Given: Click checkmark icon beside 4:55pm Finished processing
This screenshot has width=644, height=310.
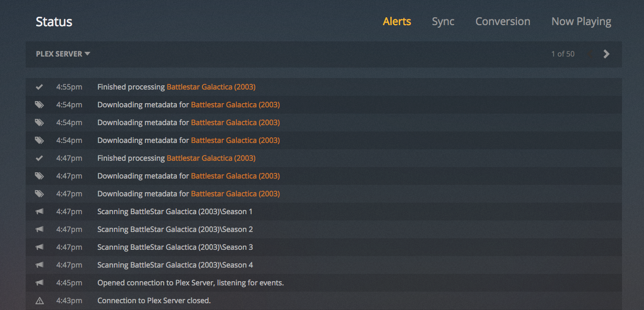Looking at the screenshot, I should point(39,87).
